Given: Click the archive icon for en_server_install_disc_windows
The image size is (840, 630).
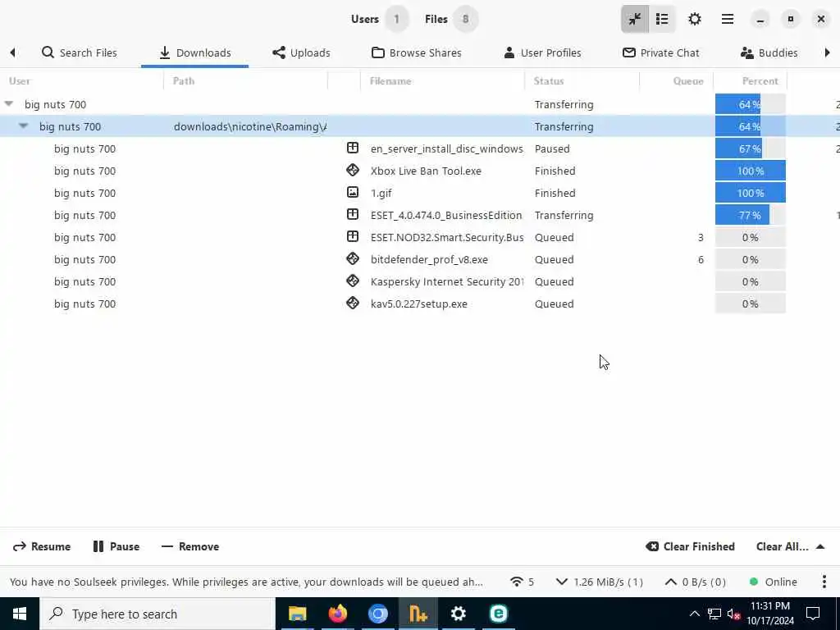Looking at the screenshot, I should [353, 148].
